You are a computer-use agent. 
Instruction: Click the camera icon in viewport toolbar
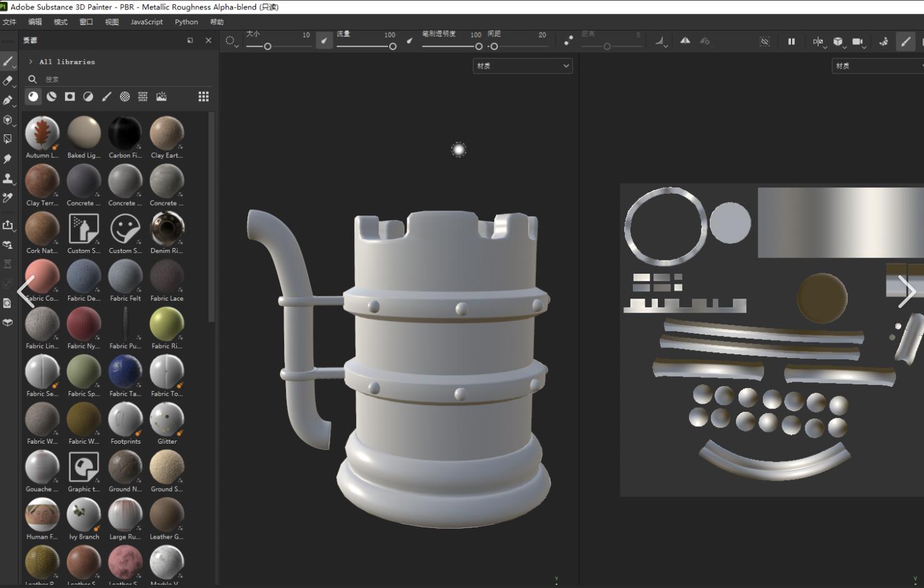click(x=857, y=42)
